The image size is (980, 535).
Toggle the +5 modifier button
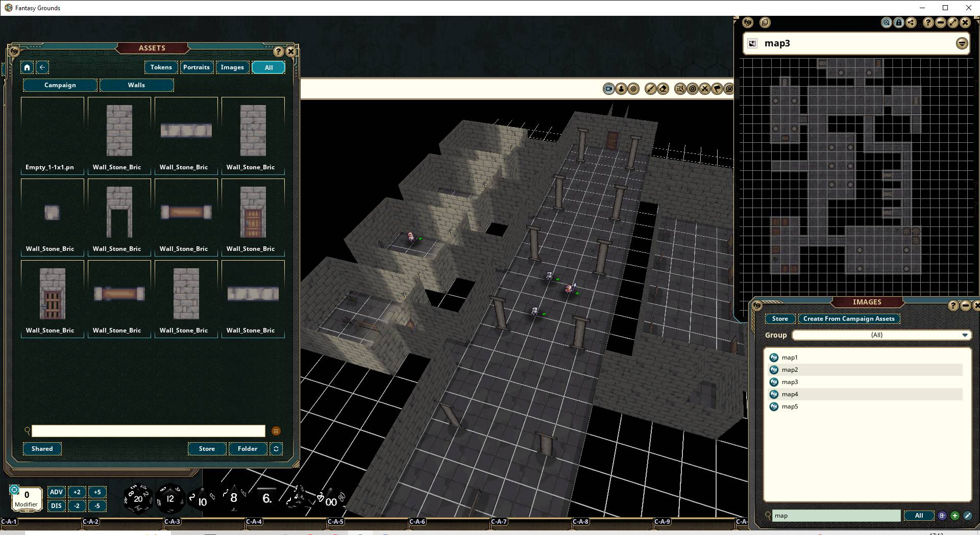97,492
